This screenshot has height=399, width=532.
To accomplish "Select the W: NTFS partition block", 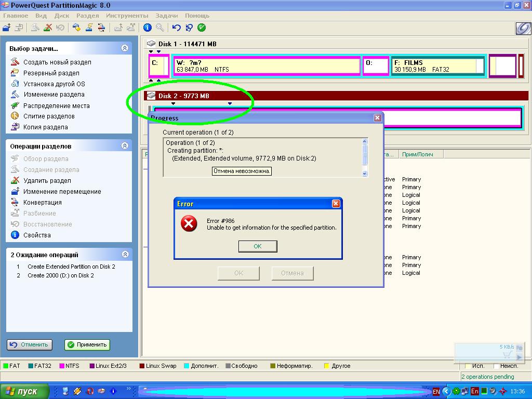I will pyautogui.click(x=267, y=66).
